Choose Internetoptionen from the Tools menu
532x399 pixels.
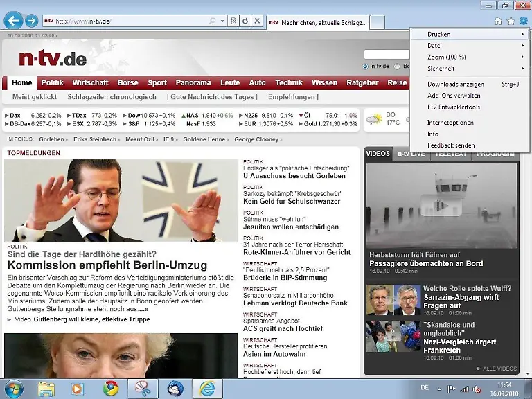point(450,123)
